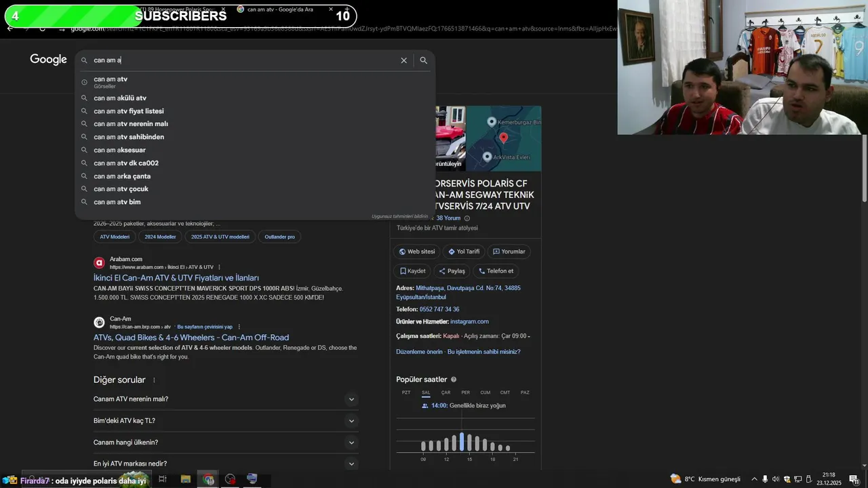The width and height of the screenshot is (868, 488).
Task: Show hidden system tray icons
Action: click(x=754, y=479)
